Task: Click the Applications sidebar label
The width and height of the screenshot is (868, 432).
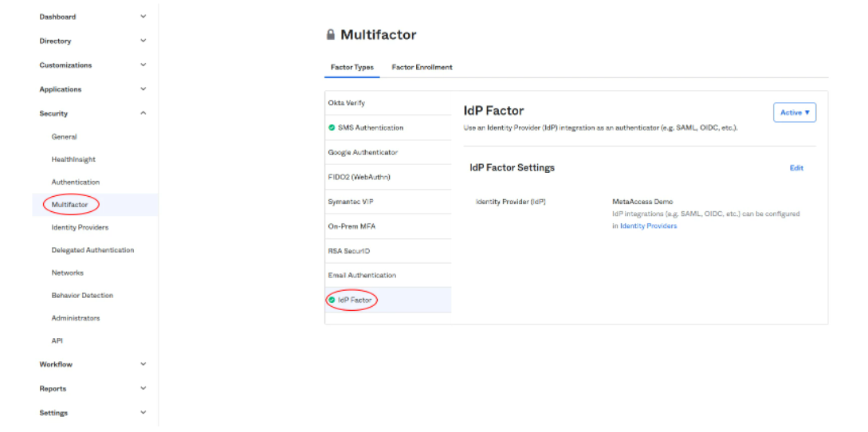Action: (61, 89)
